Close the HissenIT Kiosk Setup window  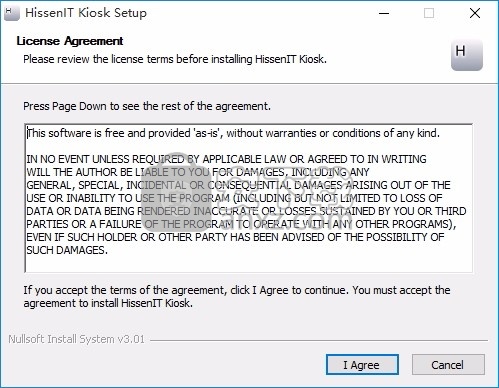475,13
